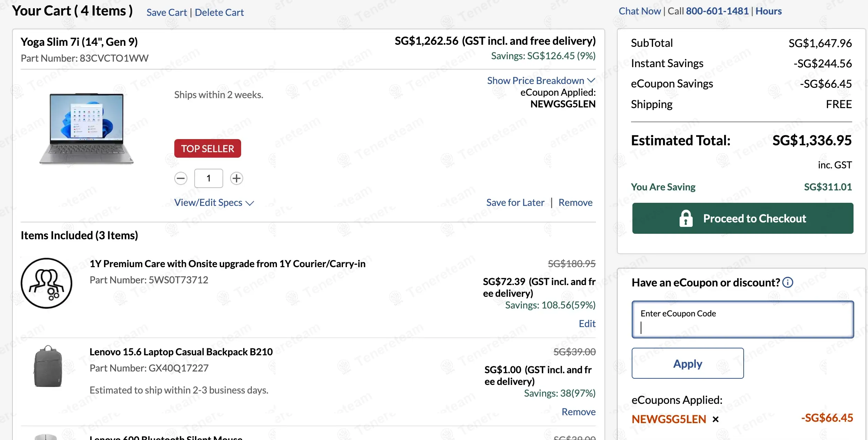
Task: Save Yoga Slim 7i for later
Action: click(515, 202)
